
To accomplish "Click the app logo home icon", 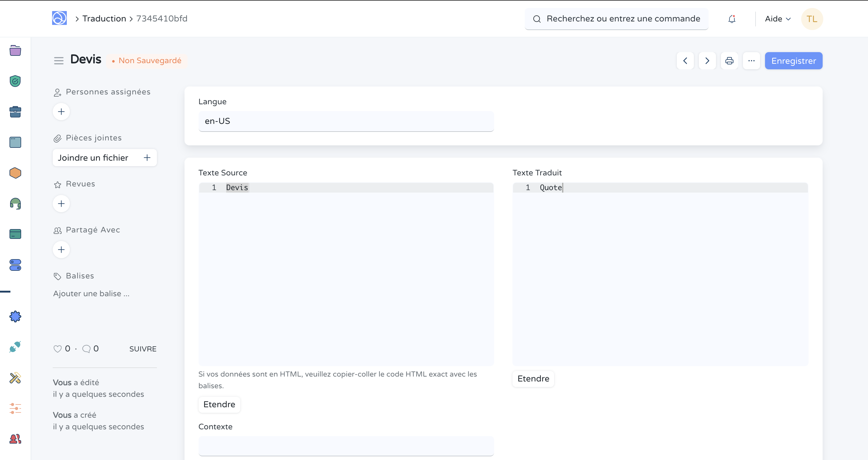I will pyautogui.click(x=59, y=18).
